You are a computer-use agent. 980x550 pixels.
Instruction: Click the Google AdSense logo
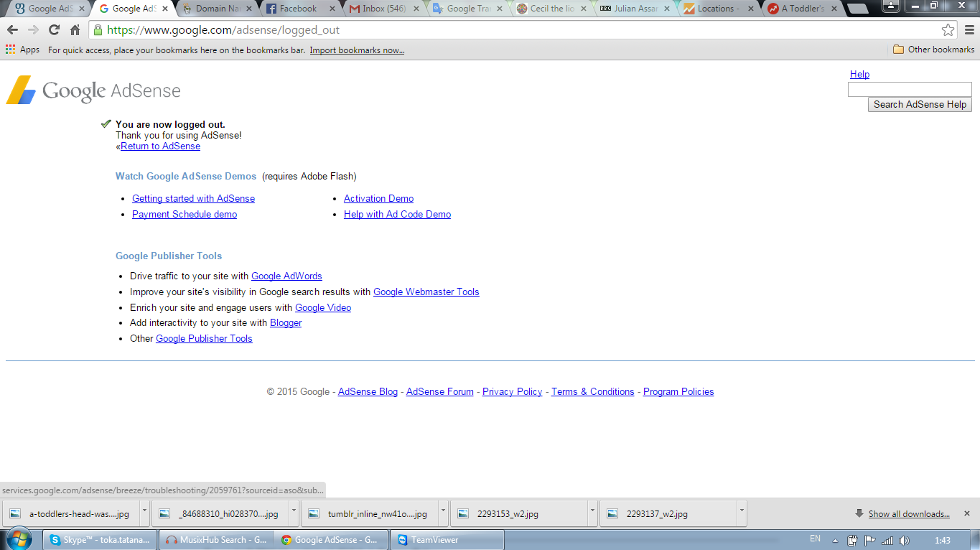[93, 90]
